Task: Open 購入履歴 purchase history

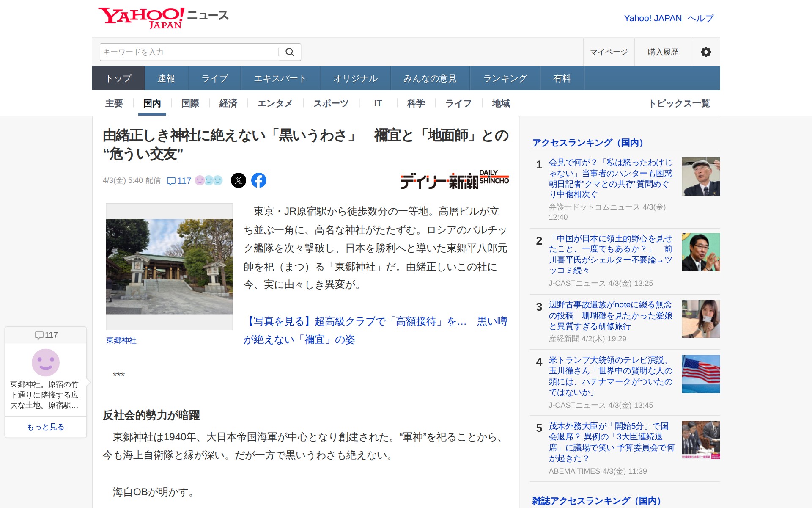Action: (x=663, y=52)
